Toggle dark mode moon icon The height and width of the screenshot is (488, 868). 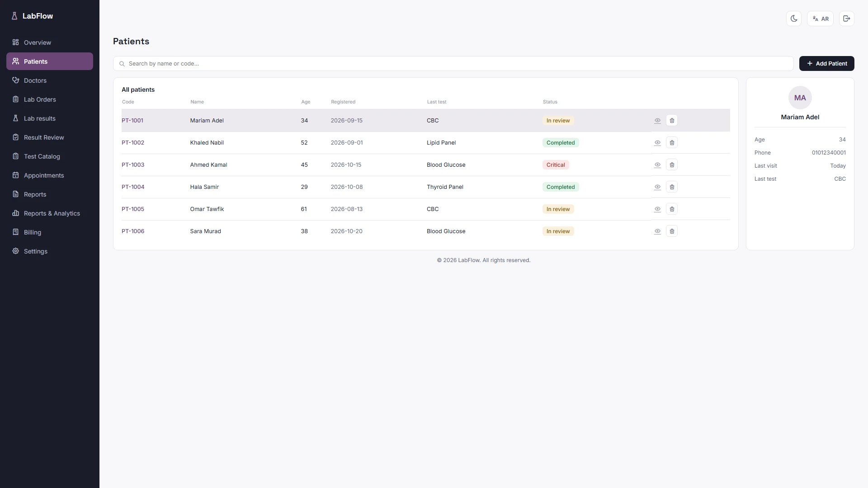[x=794, y=19]
